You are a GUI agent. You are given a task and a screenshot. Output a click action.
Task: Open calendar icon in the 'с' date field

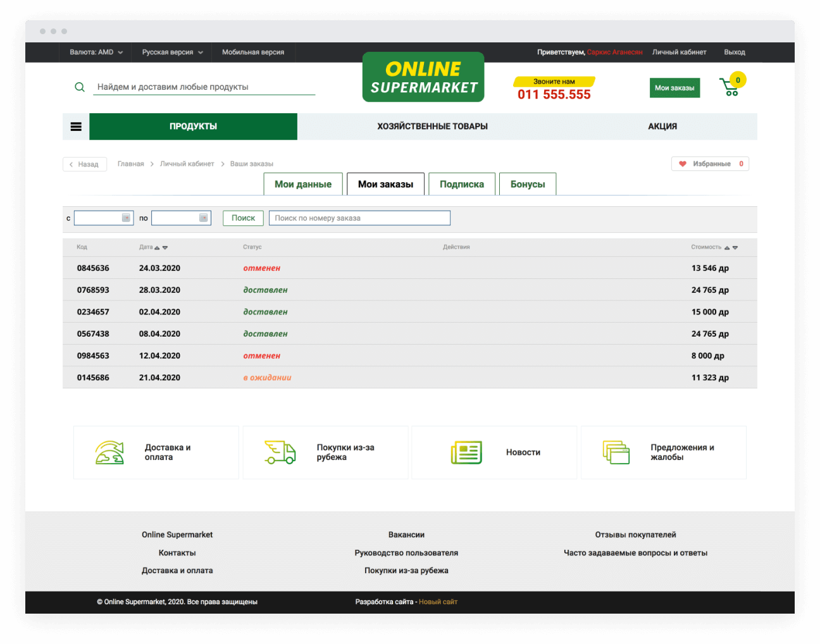tap(126, 218)
